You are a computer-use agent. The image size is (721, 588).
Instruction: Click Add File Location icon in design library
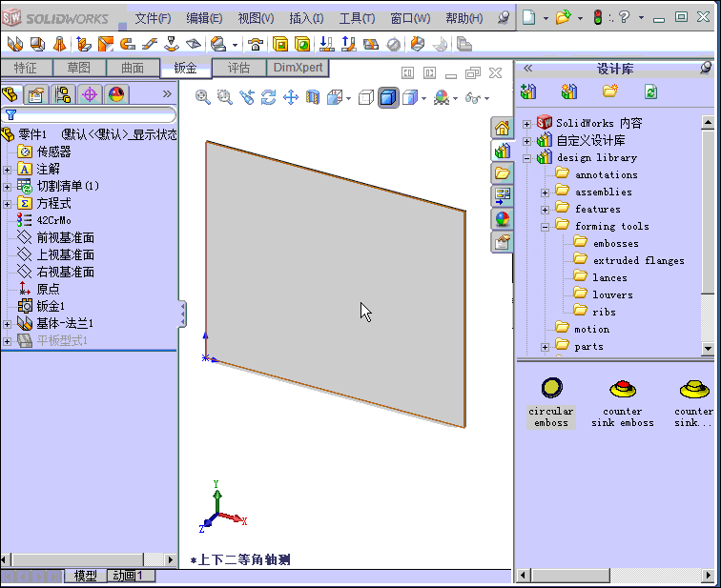(569, 91)
